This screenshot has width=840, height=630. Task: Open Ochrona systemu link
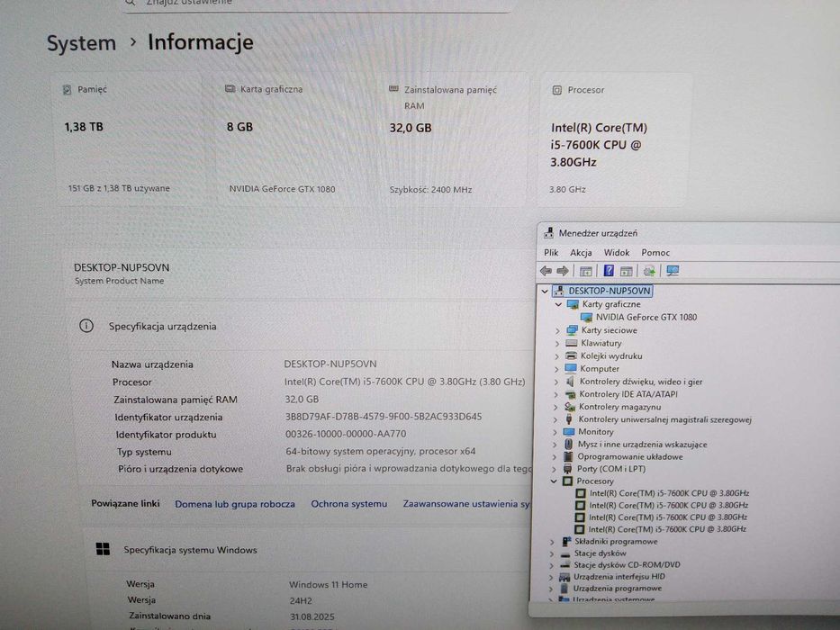pos(348,504)
